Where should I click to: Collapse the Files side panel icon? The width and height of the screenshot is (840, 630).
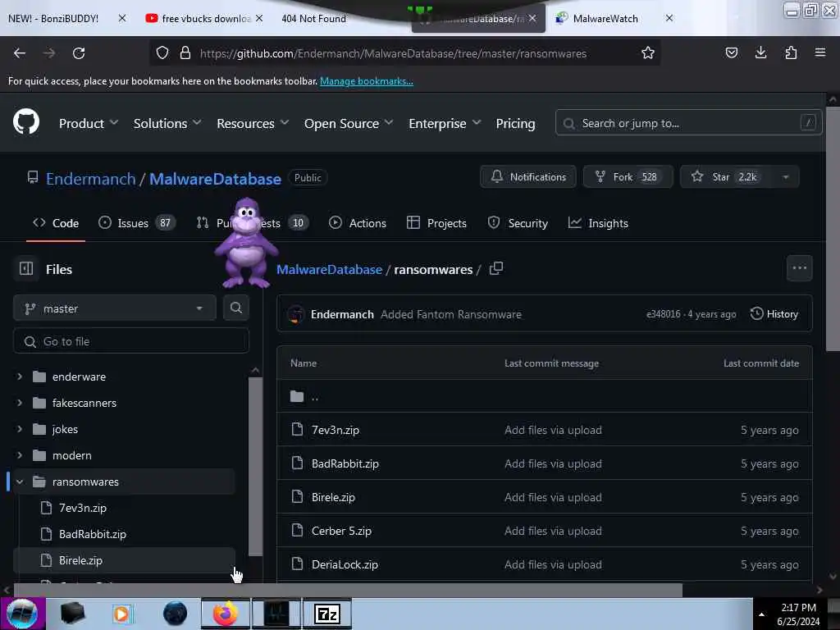click(x=26, y=268)
